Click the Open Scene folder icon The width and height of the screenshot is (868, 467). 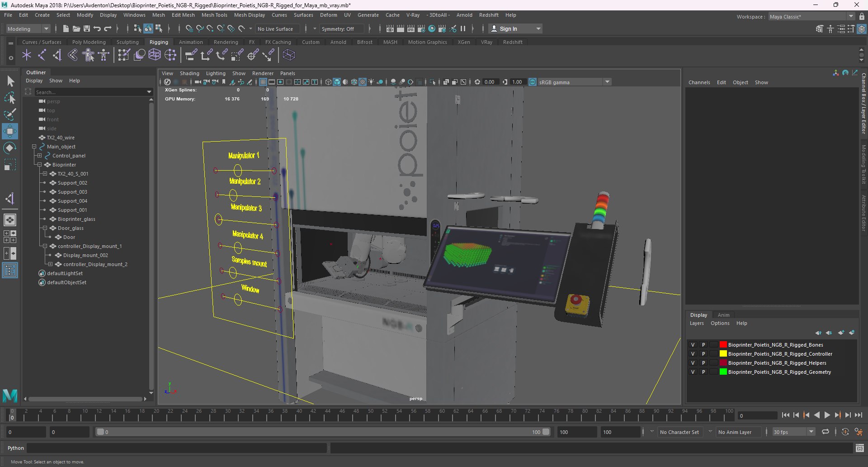(x=76, y=29)
